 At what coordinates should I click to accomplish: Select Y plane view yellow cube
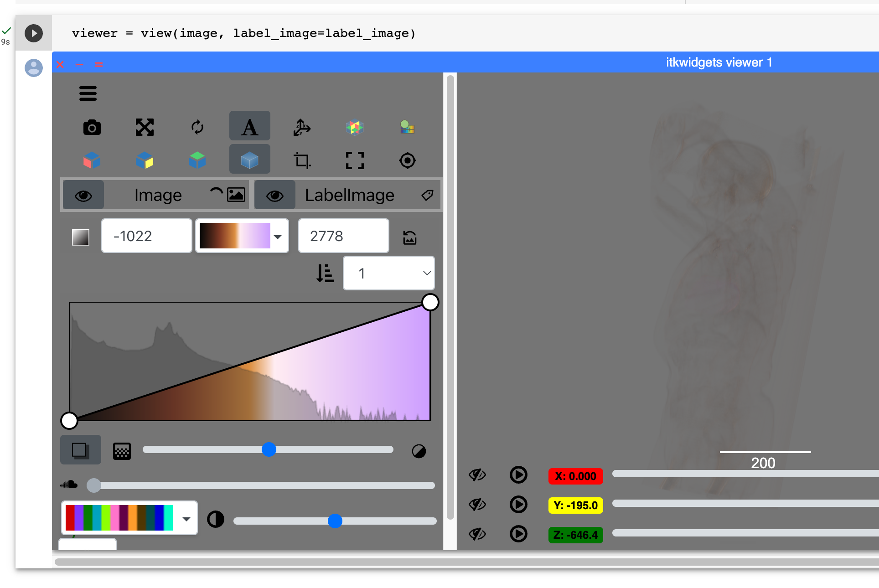[x=145, y=160]
